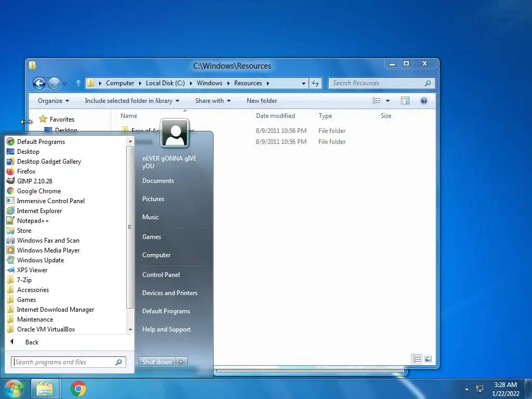Create a New folder
This screenshot has width=532, height=399.
[x=262, y=101]
